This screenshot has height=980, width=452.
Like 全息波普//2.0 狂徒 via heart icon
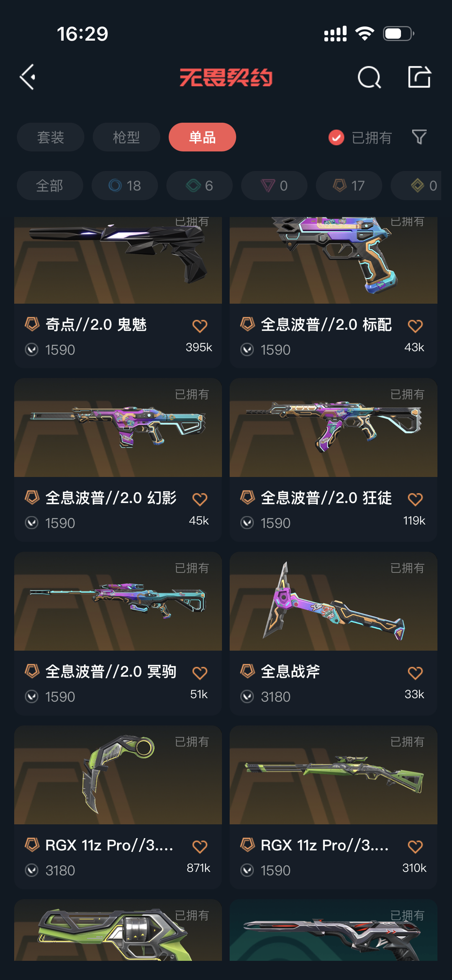coord(415,499)
